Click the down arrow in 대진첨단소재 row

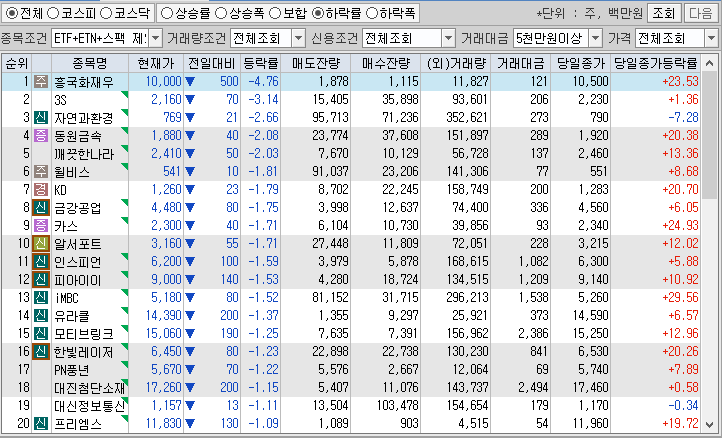tap(190, 387)
